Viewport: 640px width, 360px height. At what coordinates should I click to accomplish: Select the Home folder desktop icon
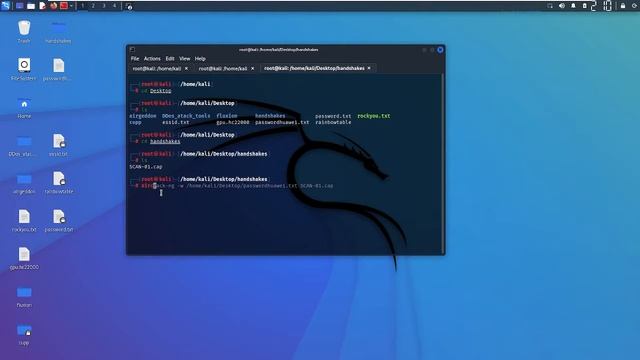click(x=24, y=107)
